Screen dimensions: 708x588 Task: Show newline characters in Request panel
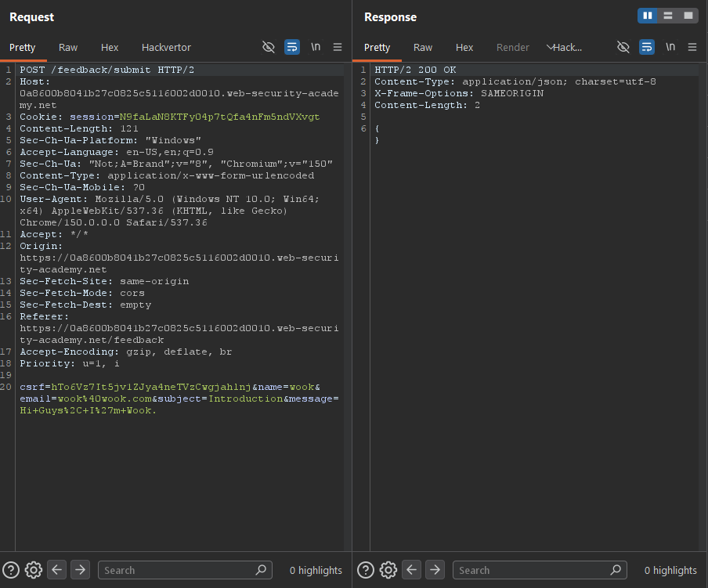click(316, 47)
